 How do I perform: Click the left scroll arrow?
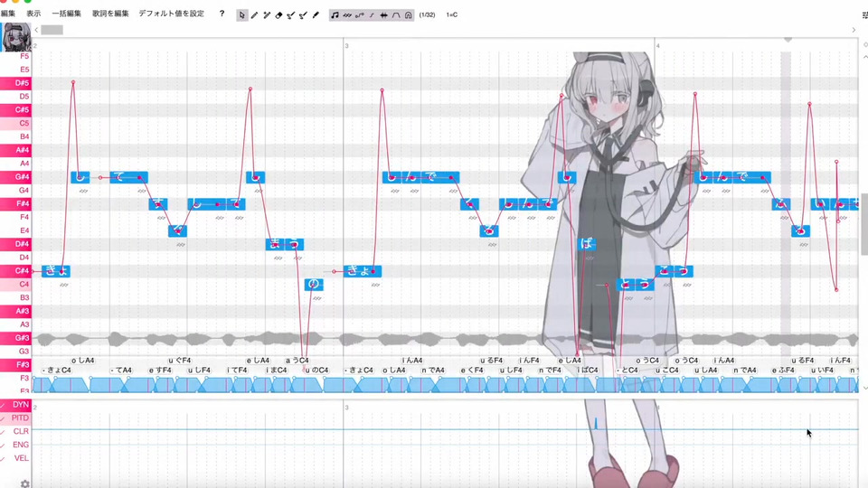(36, 30)
